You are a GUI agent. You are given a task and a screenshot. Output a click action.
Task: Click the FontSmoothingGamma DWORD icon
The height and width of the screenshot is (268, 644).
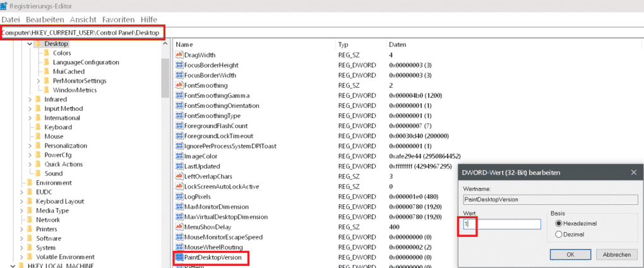click(x=179, y=95)
